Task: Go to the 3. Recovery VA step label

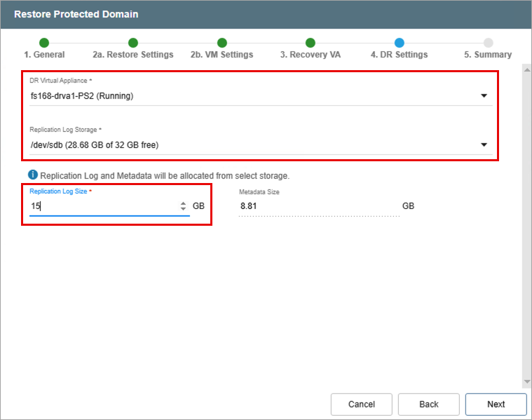Action: click(x=311, y=55)
